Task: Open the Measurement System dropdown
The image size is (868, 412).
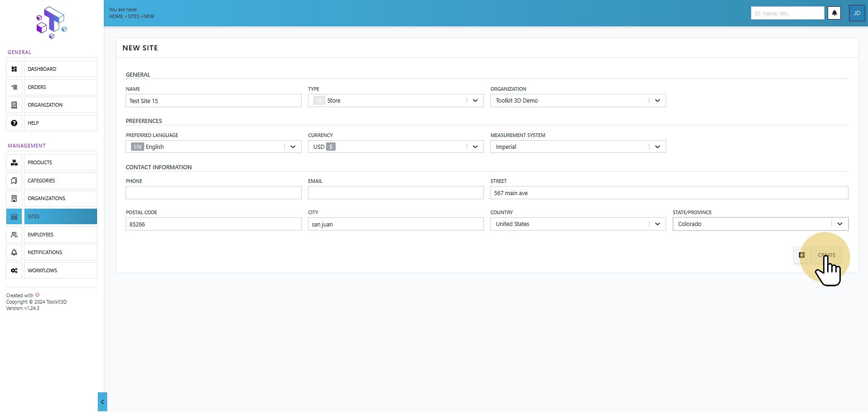Action: click(578, 147)
